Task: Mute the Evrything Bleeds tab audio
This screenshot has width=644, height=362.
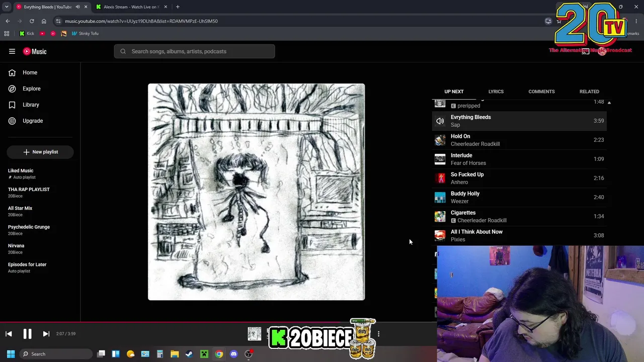Action: click(x=77, y=7)
